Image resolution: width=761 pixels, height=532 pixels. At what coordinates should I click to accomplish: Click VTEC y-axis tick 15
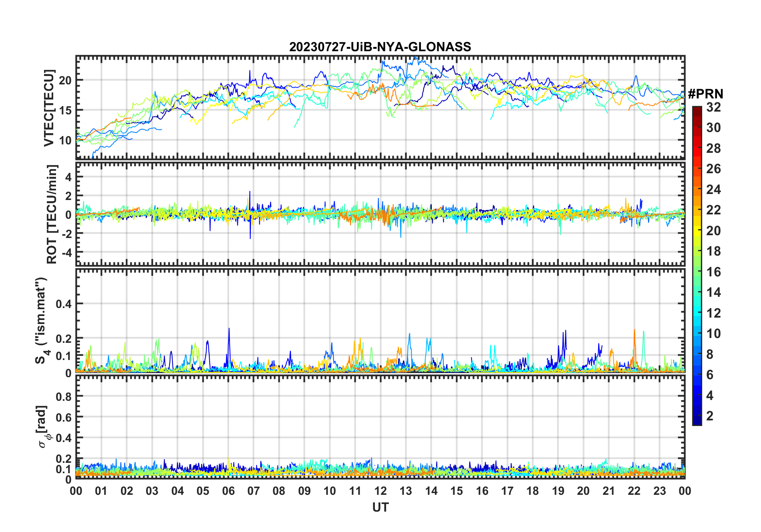click(x=65, y=110)
